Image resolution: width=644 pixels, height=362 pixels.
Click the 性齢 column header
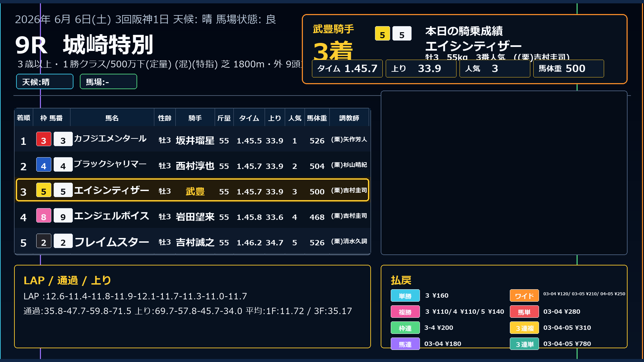pos(165,118)
